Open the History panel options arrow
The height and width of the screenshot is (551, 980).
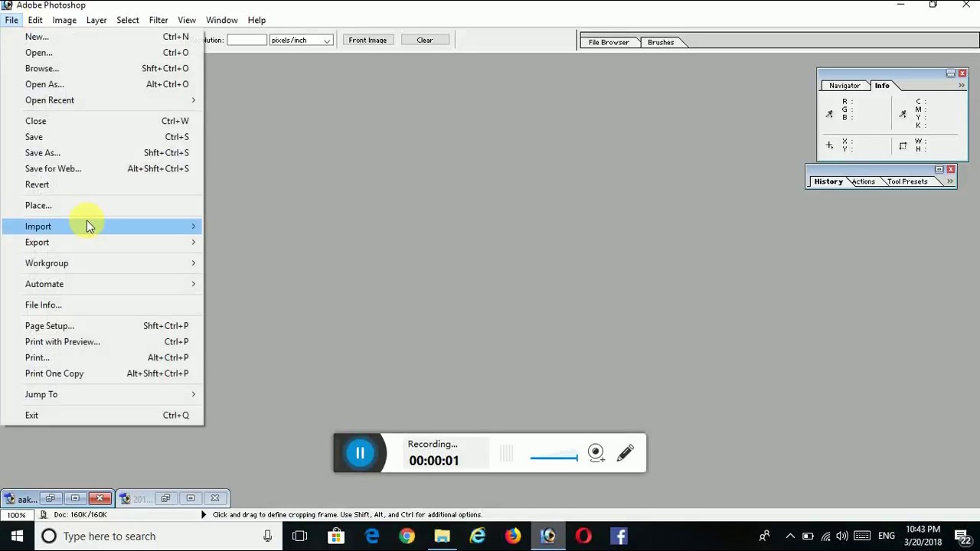(x=949, y=181)
